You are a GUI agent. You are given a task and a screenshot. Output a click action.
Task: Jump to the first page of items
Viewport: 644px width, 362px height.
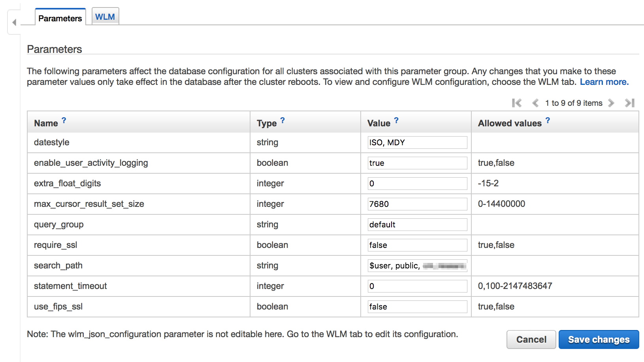(516, 103)
